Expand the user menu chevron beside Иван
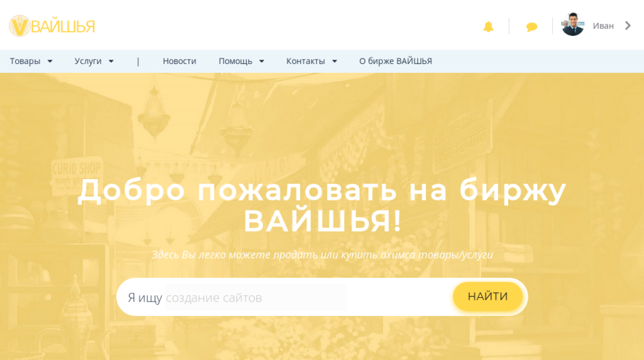 (x=627, y=26)
